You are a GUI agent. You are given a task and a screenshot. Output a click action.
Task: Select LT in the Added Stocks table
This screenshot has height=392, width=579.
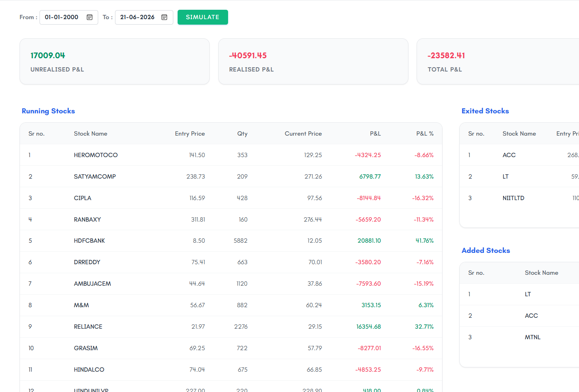pos(528,294)
